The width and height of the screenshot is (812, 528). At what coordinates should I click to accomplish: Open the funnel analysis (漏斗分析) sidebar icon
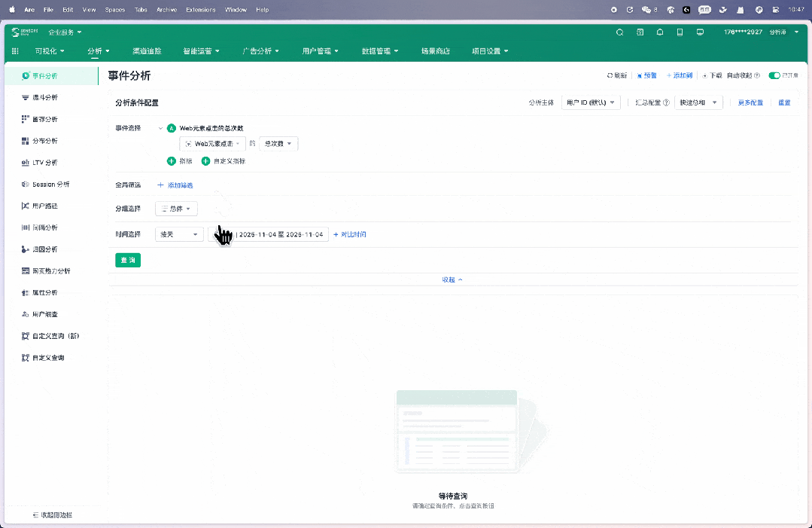point(26,98)
